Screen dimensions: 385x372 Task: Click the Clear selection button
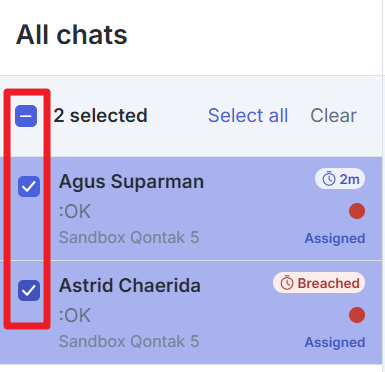[x=334, y=116]
